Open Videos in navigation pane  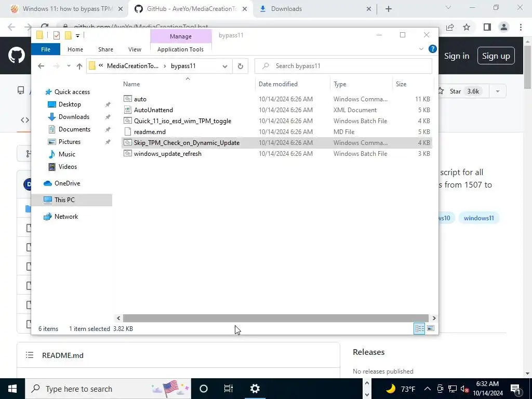tap(68, 167)
